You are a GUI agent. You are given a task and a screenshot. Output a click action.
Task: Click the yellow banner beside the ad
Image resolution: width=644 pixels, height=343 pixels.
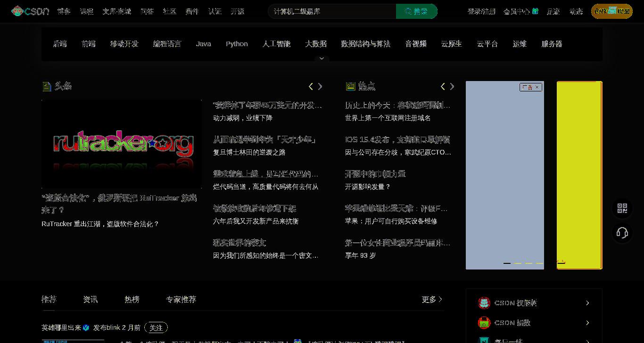coord(579,175)
